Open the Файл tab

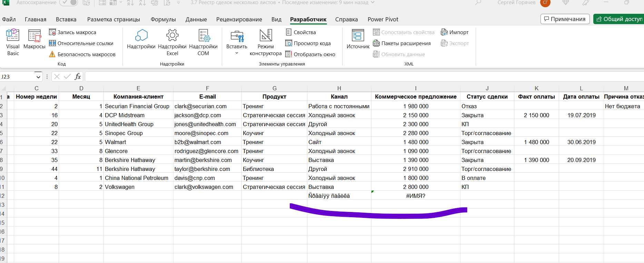click(x=9, y=19)
